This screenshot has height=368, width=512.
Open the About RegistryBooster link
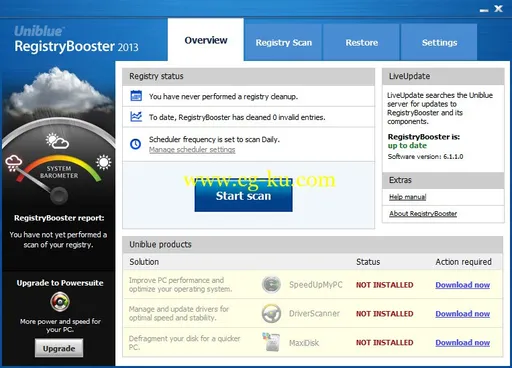tap(423, 214)
